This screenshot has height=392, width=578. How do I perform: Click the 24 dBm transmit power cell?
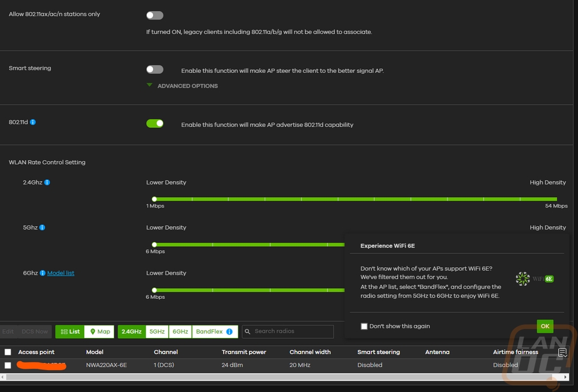[x=232, y=365]
